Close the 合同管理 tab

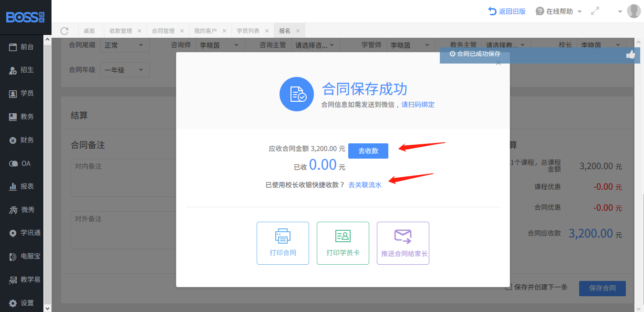point(182,31)
